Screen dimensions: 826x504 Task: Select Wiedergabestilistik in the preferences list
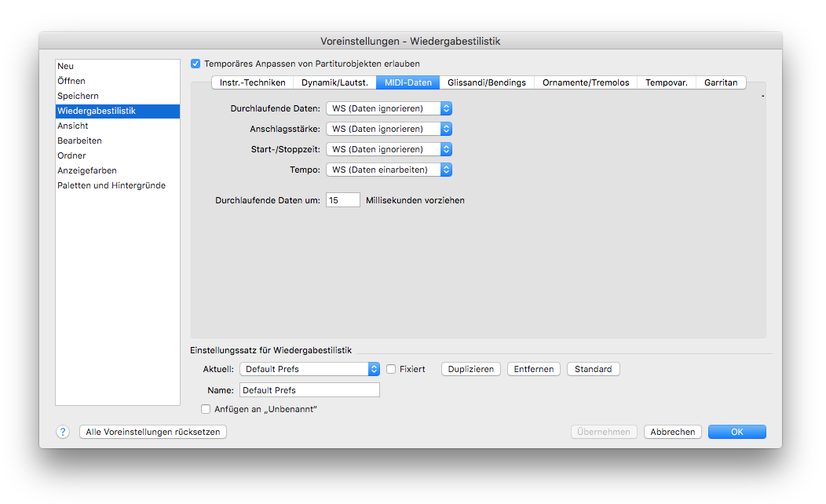[x=118, y=111]
